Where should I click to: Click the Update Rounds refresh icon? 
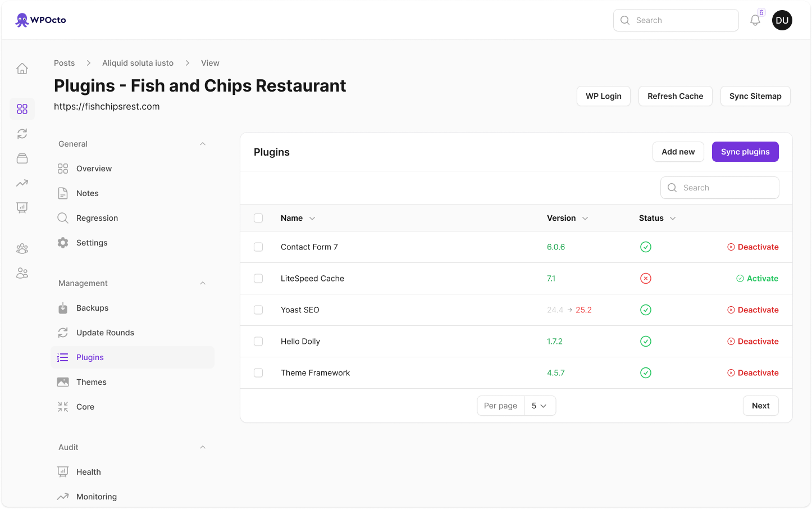click(x=63, y=333)
